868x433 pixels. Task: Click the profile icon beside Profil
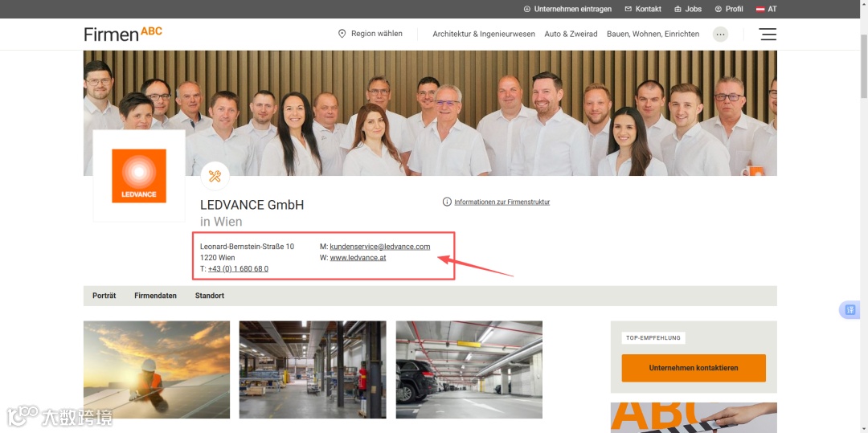(x=719, y=9)
